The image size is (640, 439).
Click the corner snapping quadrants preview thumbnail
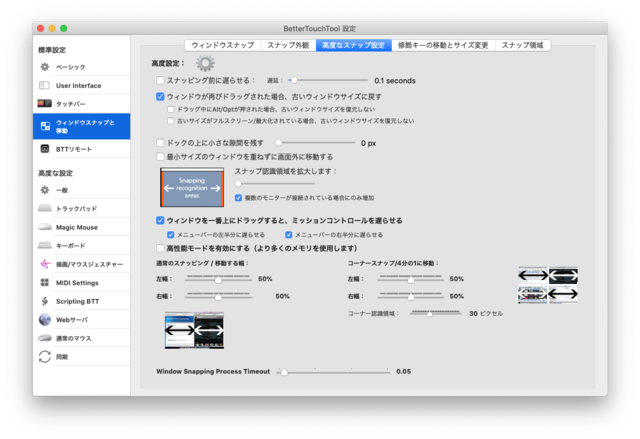coord(548,285)
